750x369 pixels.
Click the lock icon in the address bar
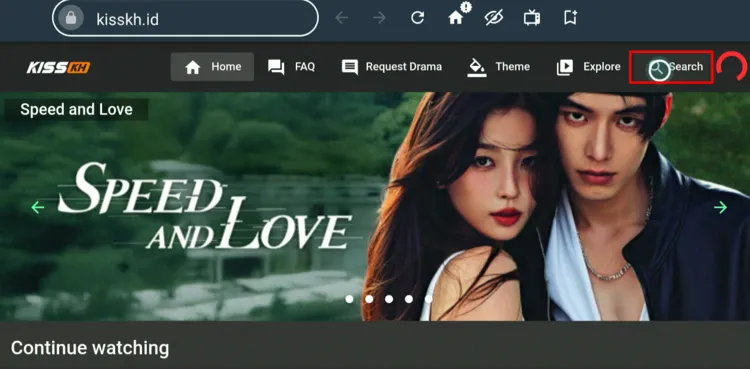click(x=71, y=19)
